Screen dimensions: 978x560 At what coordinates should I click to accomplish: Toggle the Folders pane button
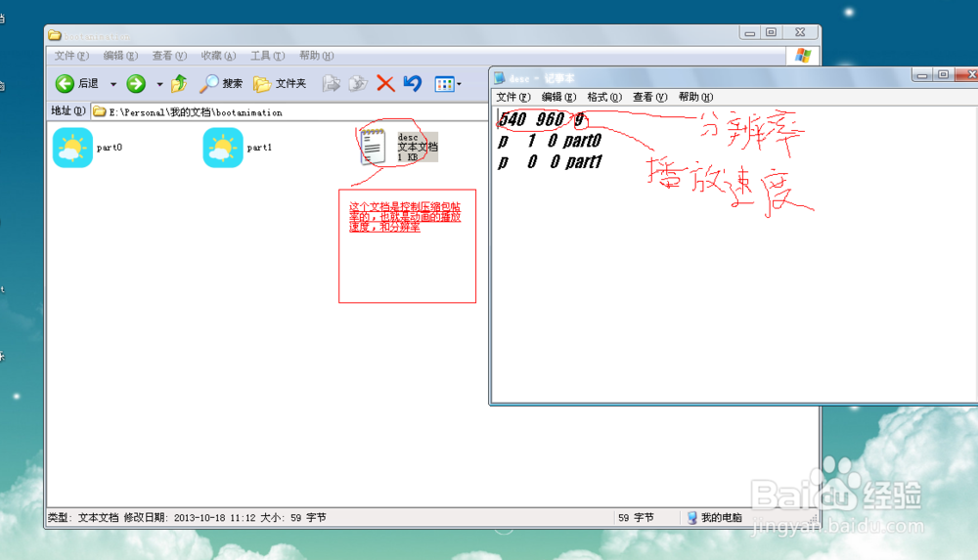(x=280, y=84)
